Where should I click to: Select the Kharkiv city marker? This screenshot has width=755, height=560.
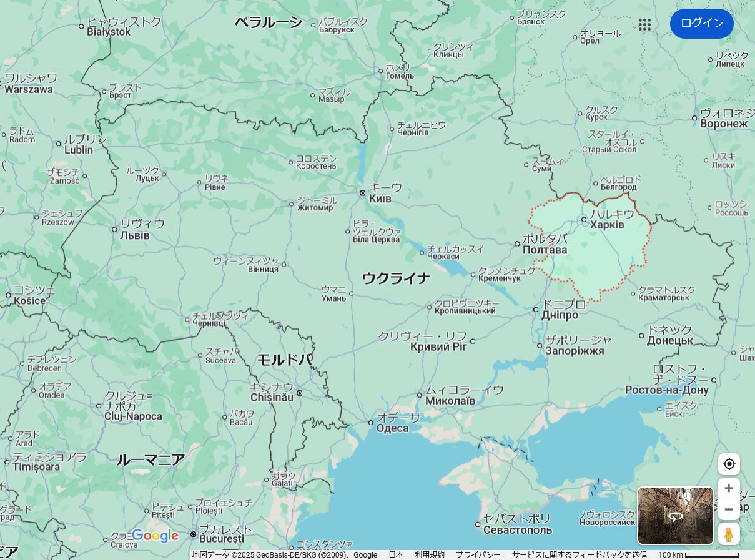(584, 219)
